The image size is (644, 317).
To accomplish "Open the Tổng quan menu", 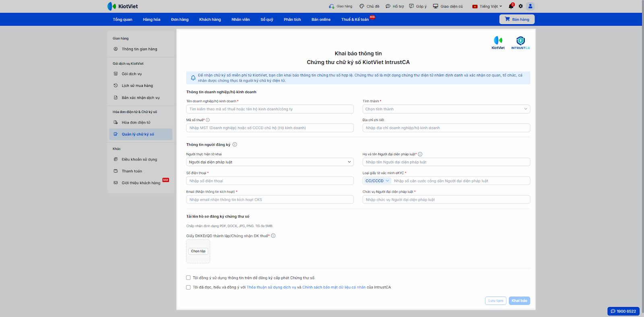I will click(x=122, y=19).
